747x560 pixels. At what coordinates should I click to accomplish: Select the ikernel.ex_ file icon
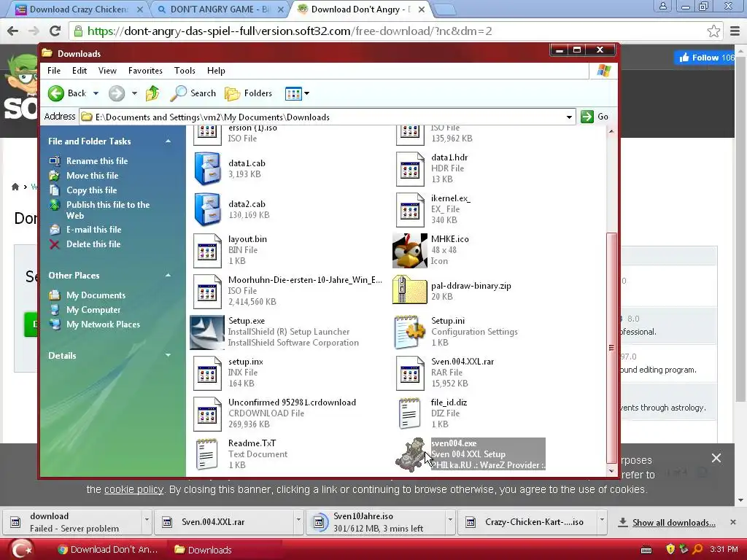point(410,209)
